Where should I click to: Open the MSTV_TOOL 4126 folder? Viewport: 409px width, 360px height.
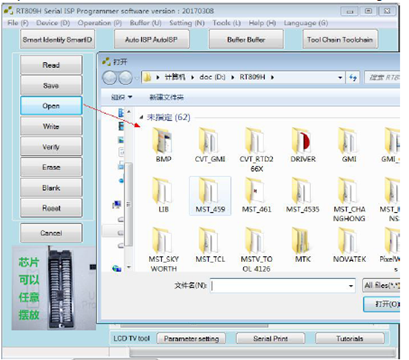coord(256,250)
